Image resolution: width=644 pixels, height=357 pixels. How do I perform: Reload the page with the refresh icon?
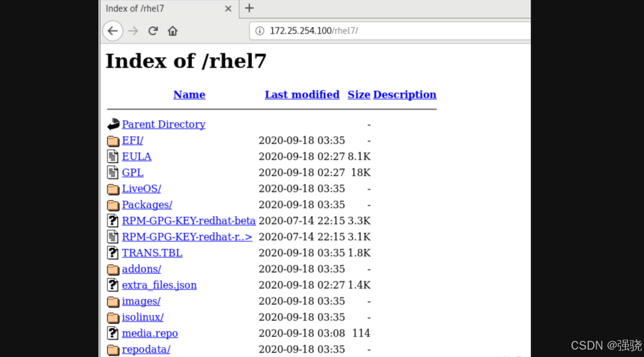pyautogui.click(x=153, y=30)
